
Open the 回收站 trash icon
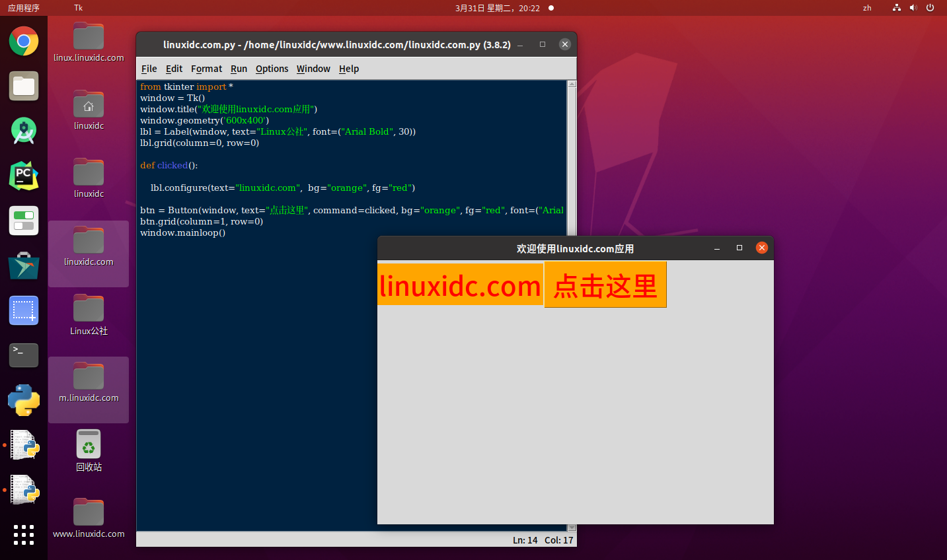pos(89,451)
